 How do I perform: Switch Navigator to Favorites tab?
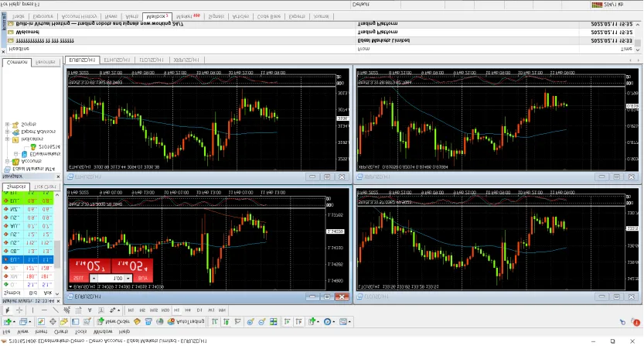[45, 62]
